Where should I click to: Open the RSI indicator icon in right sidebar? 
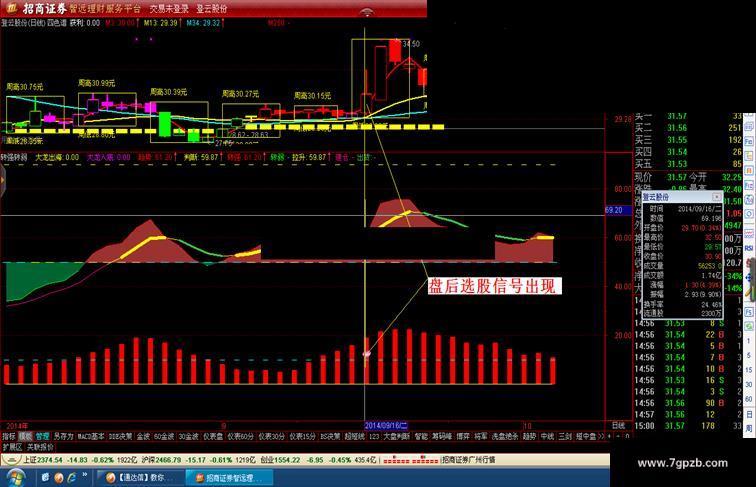click(749, 248)
